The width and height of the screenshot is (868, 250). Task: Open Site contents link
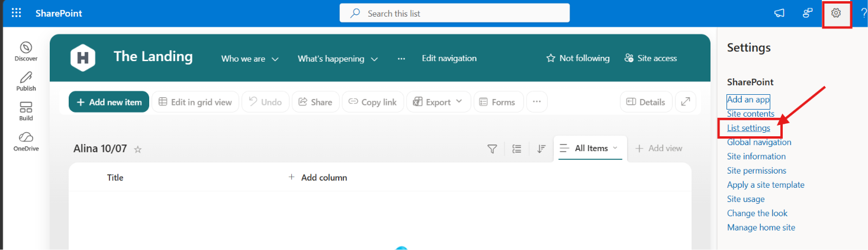[x=751, y=114]
